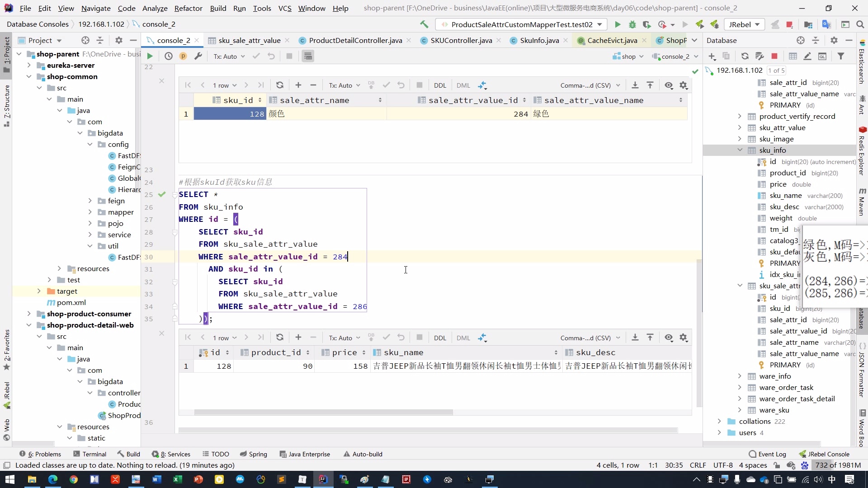This screenshot has width=868, height=488.
Task: Toggle view options eye icon in top result
Action: point(669,85)
